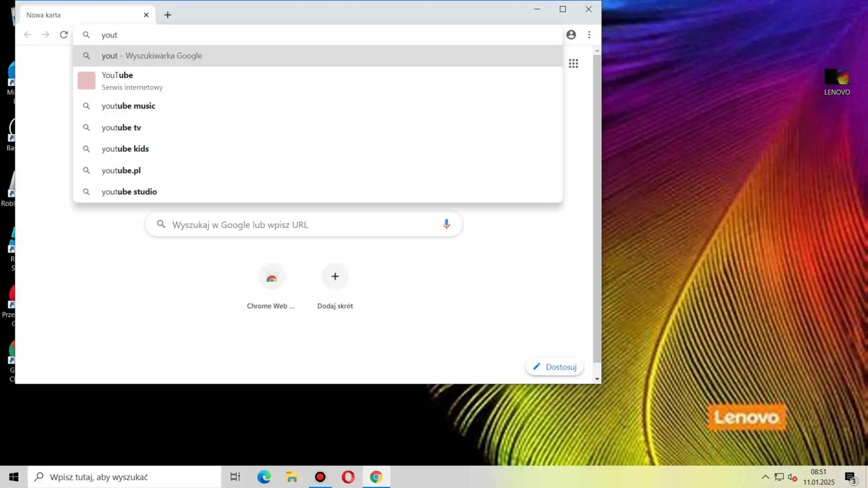Launch Microsoft Edge from the taskbar
The height and width of the screenshot is (488, 868).
pyautogui.click(x=264, y=477)
